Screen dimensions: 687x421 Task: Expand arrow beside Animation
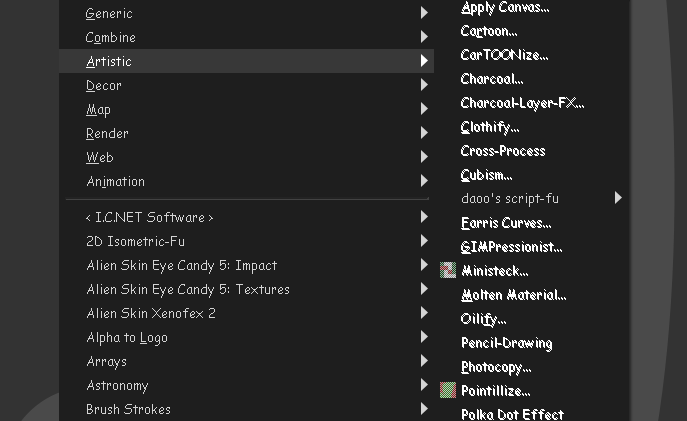click(x=424, y=180)
